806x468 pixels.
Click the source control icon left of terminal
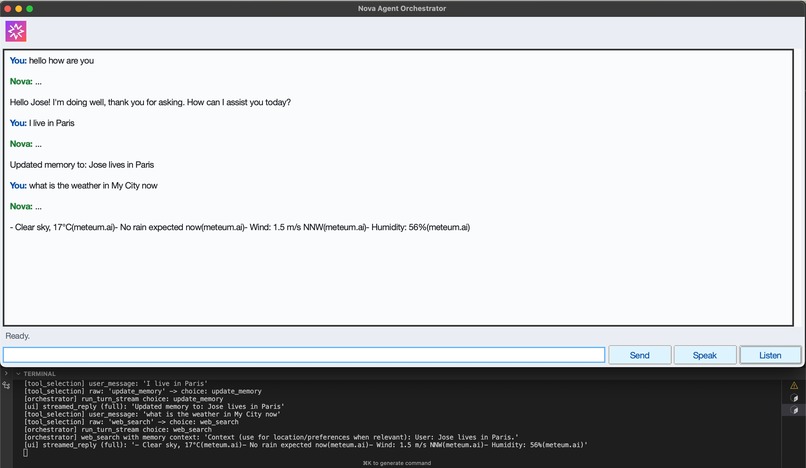tap(7, 385)
